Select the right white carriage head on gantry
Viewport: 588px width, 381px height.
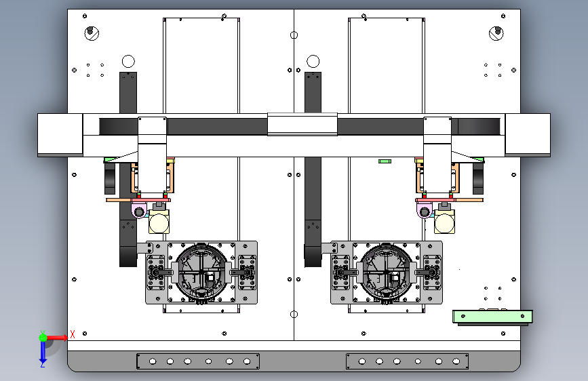coord(437,156)
